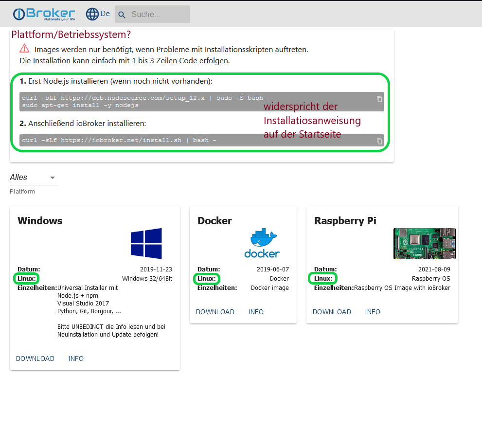
Task: Click the 'Plattform' label under the dropdown
Action: click(x=22, y=192)
